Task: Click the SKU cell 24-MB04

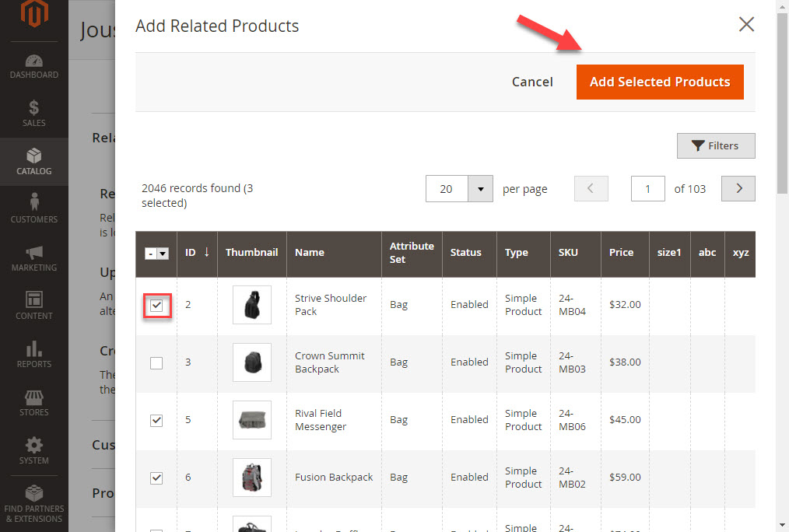Action: (572, 305)
